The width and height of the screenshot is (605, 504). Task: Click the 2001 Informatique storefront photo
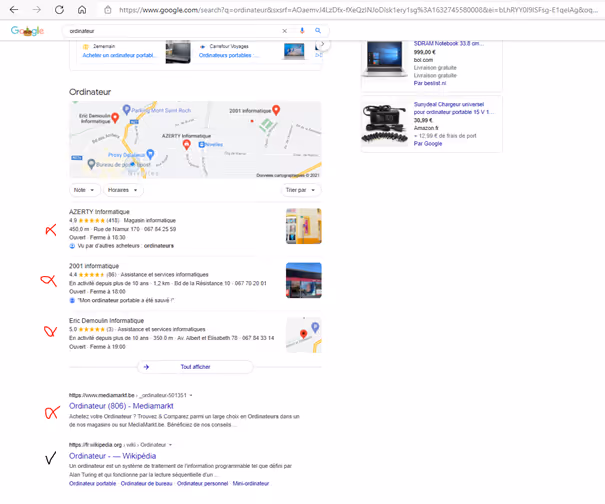[x=304, y=280]
